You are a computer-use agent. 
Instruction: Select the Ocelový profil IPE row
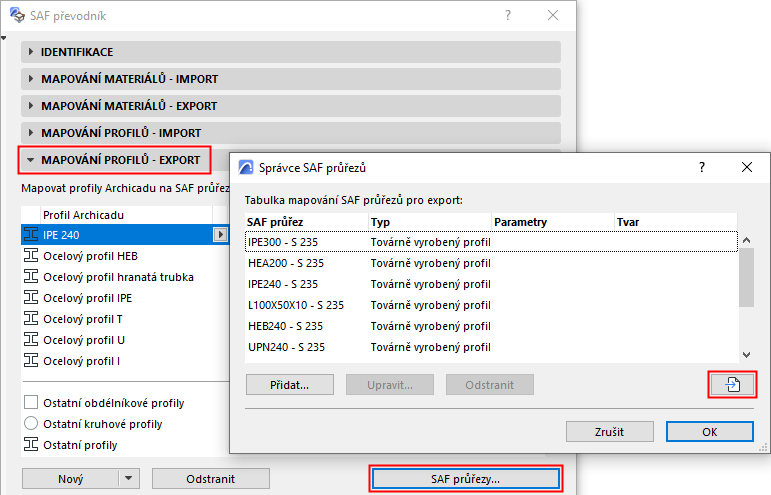click(x=125, y=297)
